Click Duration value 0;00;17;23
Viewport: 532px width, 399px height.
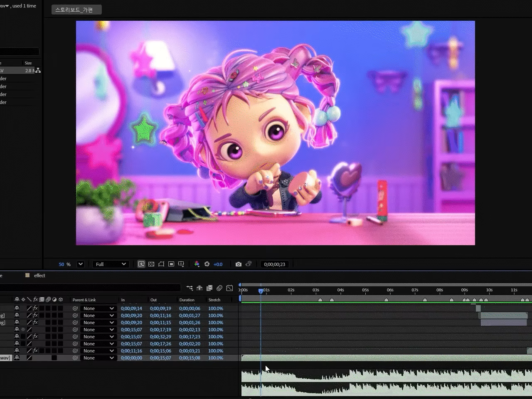click(190, 337)
